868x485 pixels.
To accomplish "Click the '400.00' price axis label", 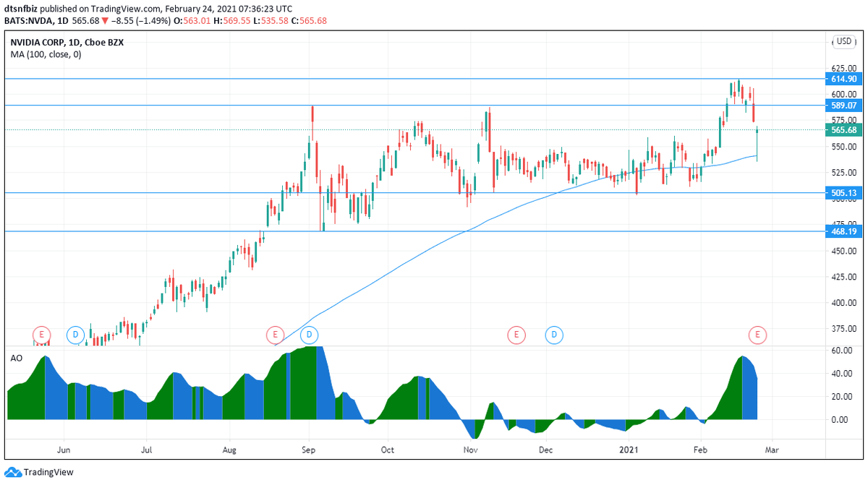I will 843,304.
